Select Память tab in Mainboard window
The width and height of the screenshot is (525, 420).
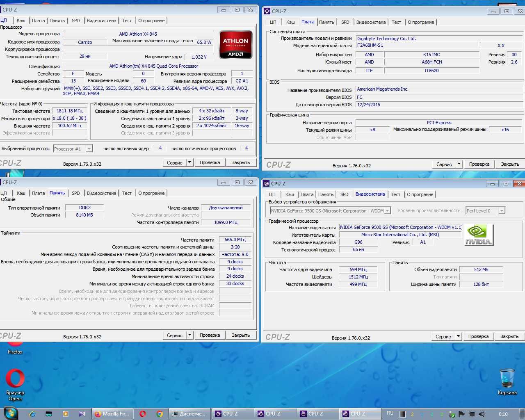pos(326,22)
